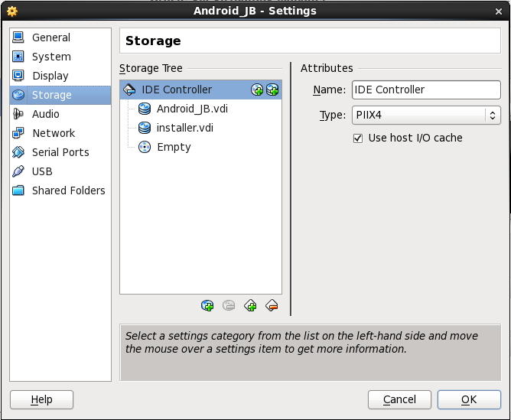Click the controller Name input field
511x420 pixels.
tap(426, 90)
